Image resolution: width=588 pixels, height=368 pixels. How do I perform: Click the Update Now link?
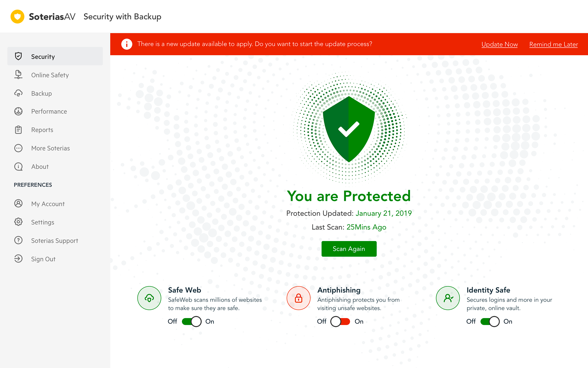pos(499,44)
